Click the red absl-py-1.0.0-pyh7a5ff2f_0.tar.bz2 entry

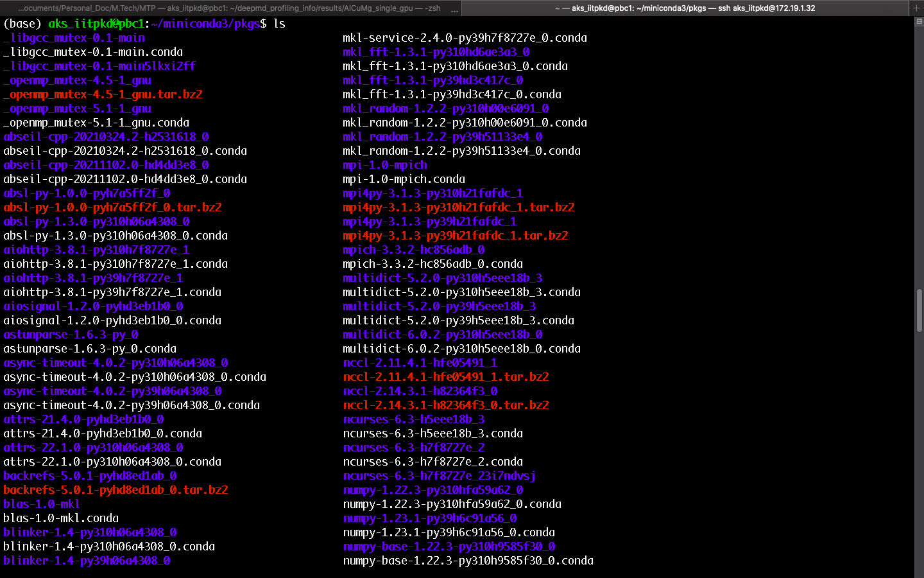click(x=112, y=207)
